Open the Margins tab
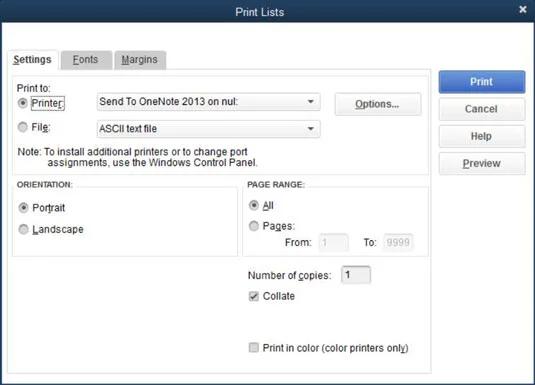 pyautogui.click(x=140, y=60)
